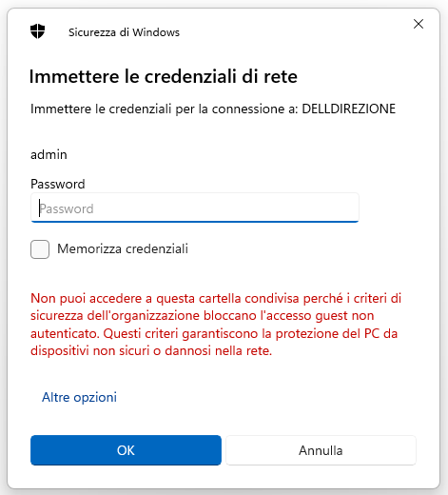This screenshot has height=495, width=448.
Task: Click the Windows Security shield icon
Action: tap(37, 31)
